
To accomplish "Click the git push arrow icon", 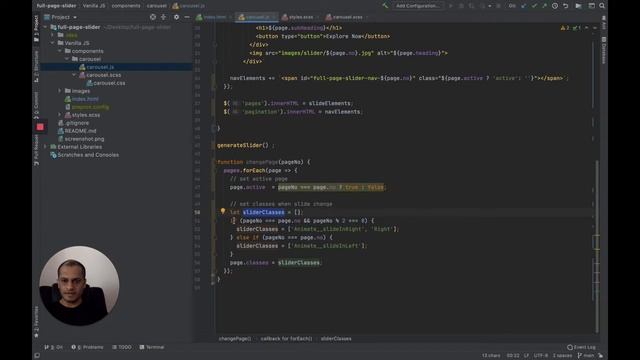I will [x=544, y=6].
